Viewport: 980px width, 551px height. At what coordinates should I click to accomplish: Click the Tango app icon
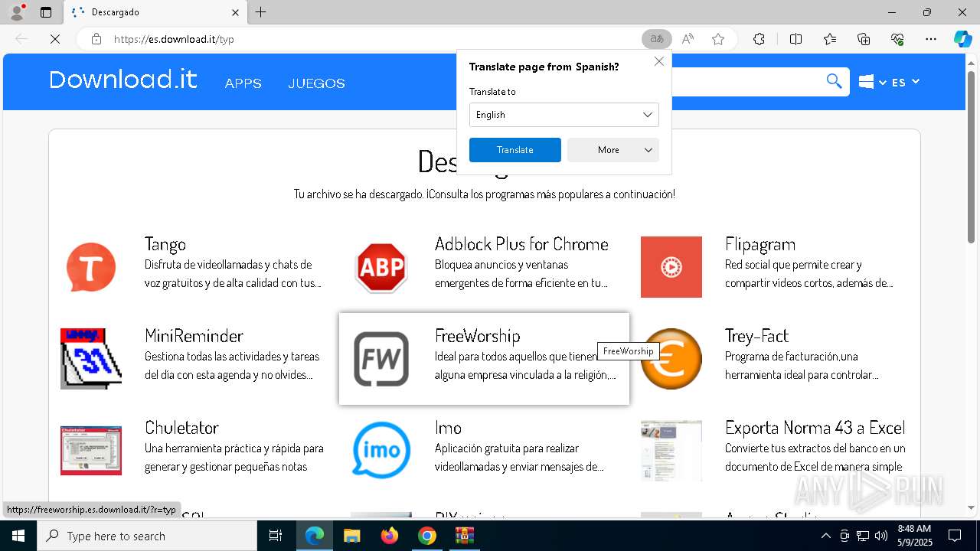[x=91, y=267]
